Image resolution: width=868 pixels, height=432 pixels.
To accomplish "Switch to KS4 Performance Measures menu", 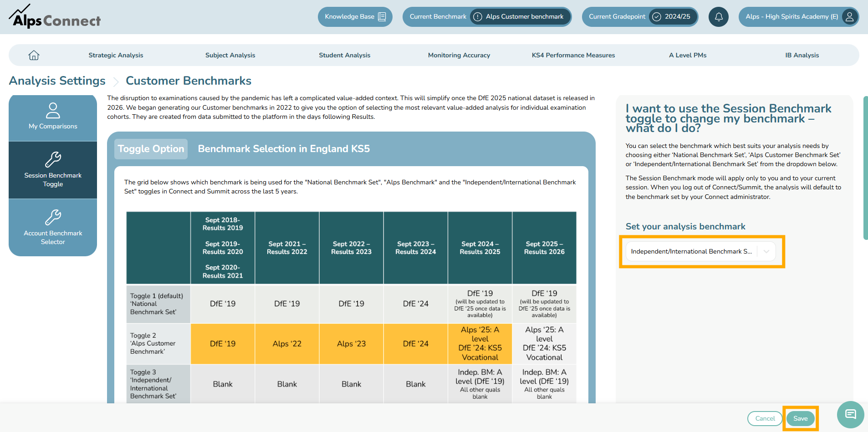I will click(x=573, y=55).
